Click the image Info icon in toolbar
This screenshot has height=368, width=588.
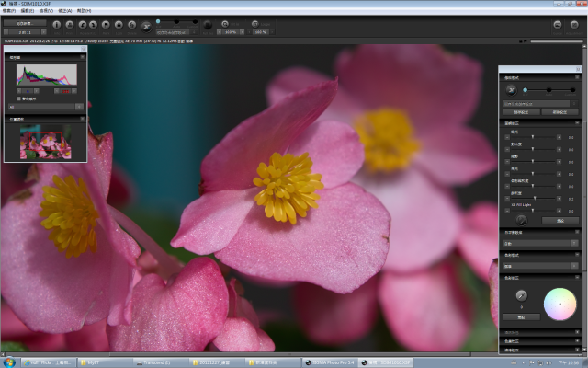(57, 25)
